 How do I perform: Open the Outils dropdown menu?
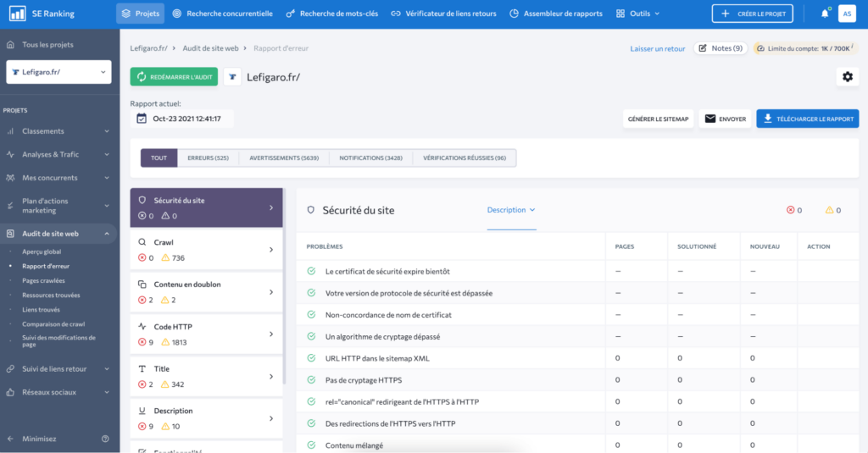[637, 14]
